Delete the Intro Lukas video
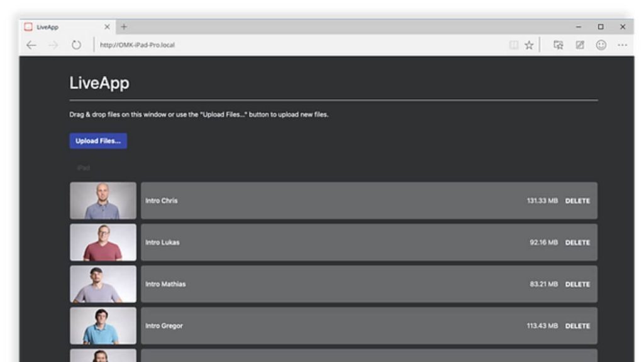Screen dimensions: 644x362 (x=577, y=243)
